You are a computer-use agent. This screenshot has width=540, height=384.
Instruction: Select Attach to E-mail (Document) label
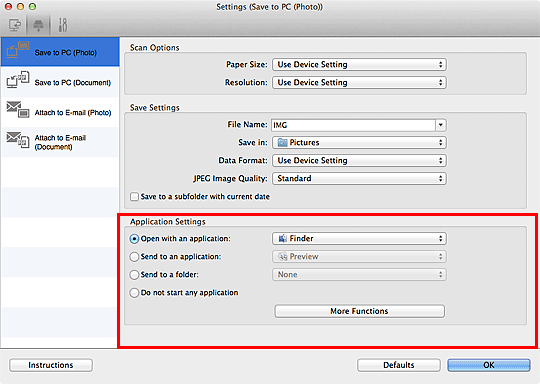click(60, 142)
